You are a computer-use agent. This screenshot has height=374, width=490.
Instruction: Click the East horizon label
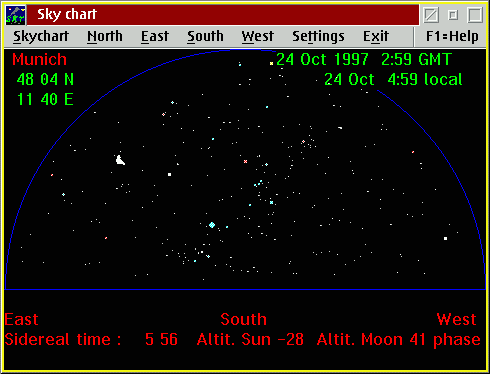[x=21, y=319]
